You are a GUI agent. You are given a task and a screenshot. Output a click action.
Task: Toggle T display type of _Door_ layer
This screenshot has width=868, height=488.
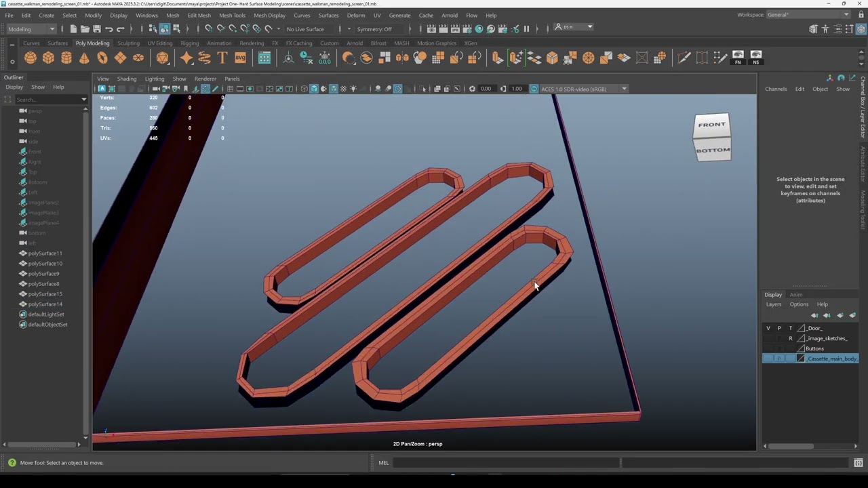tap(790, 328)
